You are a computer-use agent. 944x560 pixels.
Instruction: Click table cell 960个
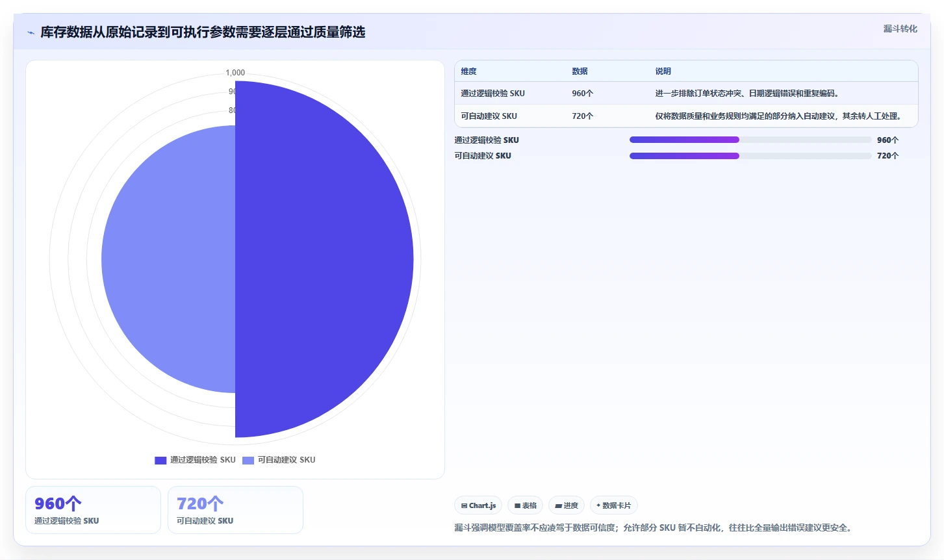pyautogui.click(x=582, y=94)
